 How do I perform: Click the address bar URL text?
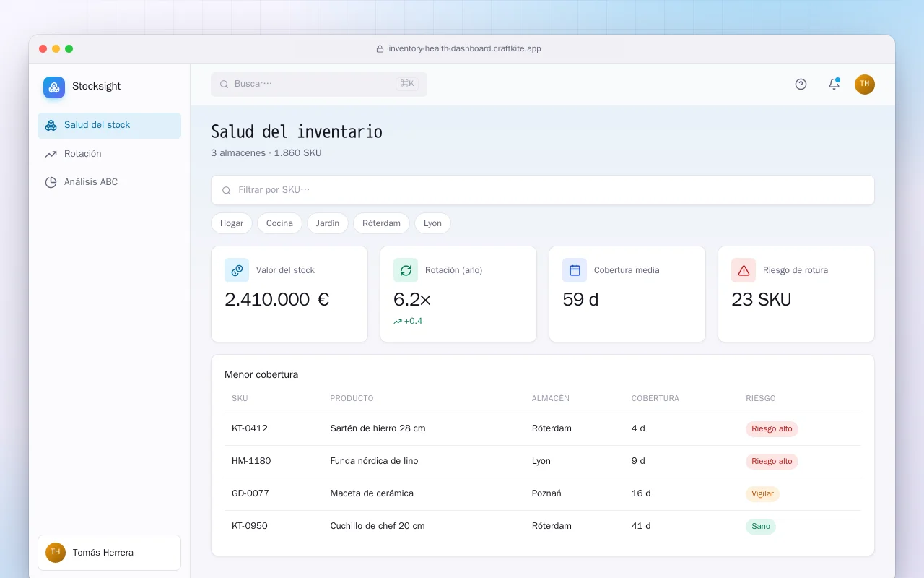[x=465, y=49]
